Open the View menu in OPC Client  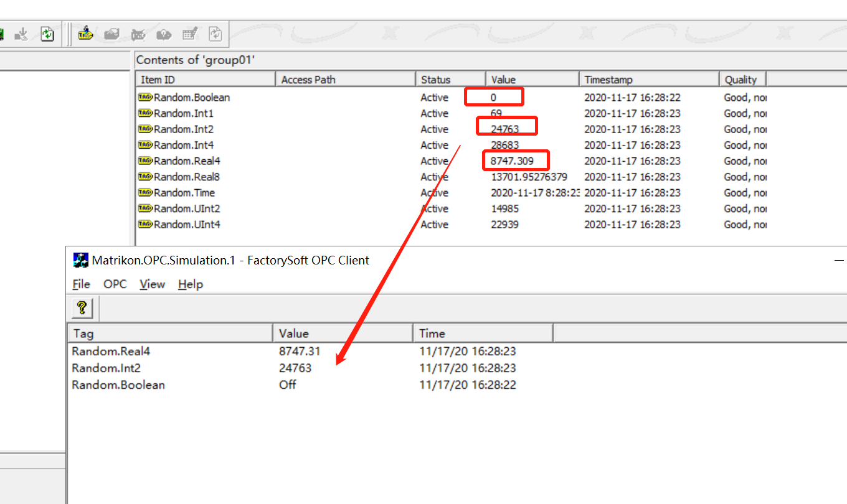(152, 284)
